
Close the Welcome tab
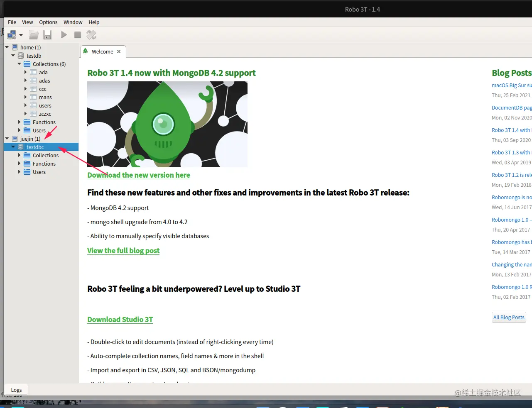click(119, 51)
